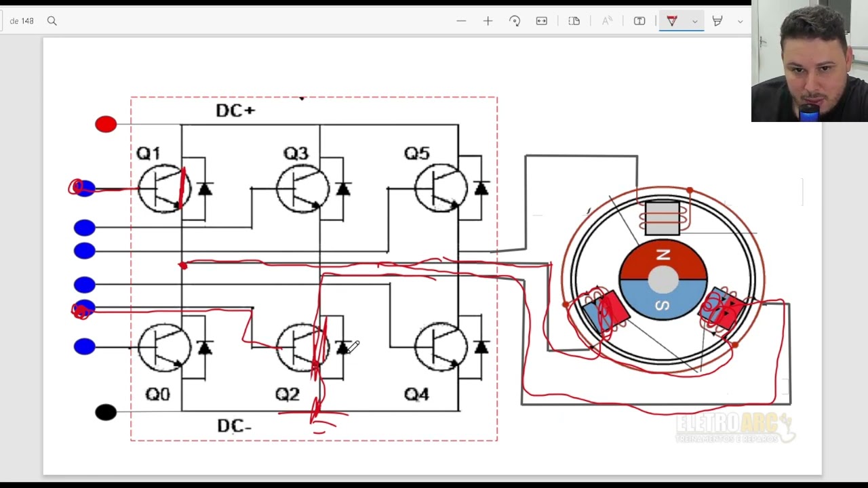Click the Q4 transistor label
The width and height of the screenshot is (868, 488).
coord(416,394)
